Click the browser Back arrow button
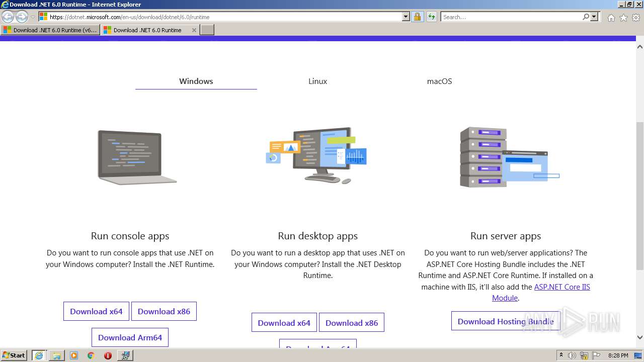 click(x=8, y=17)
